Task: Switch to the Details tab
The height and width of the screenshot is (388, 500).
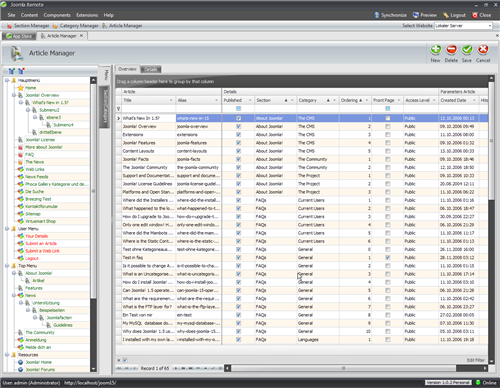Action: coord(151,69)
